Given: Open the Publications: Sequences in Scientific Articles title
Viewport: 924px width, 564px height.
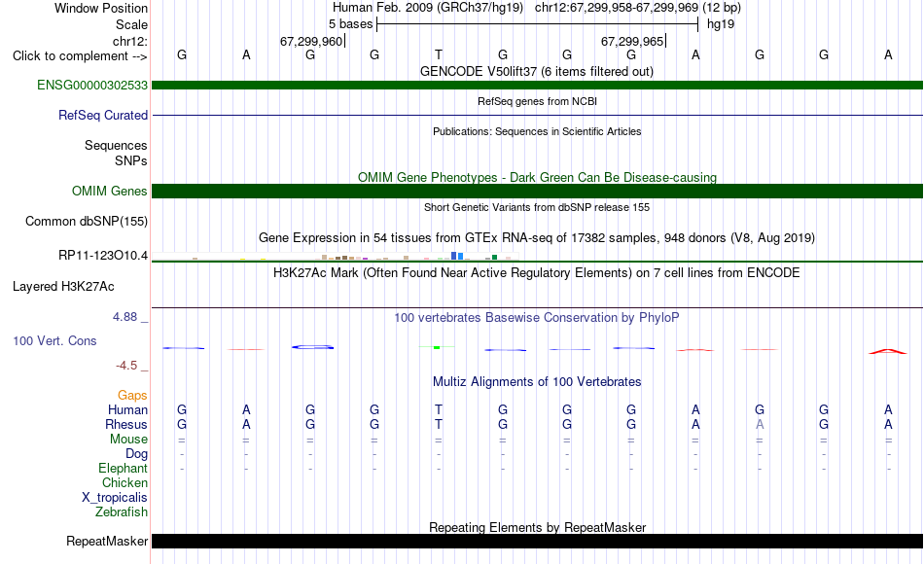Looking at the screenshot, I should click(x=537, y=131).
